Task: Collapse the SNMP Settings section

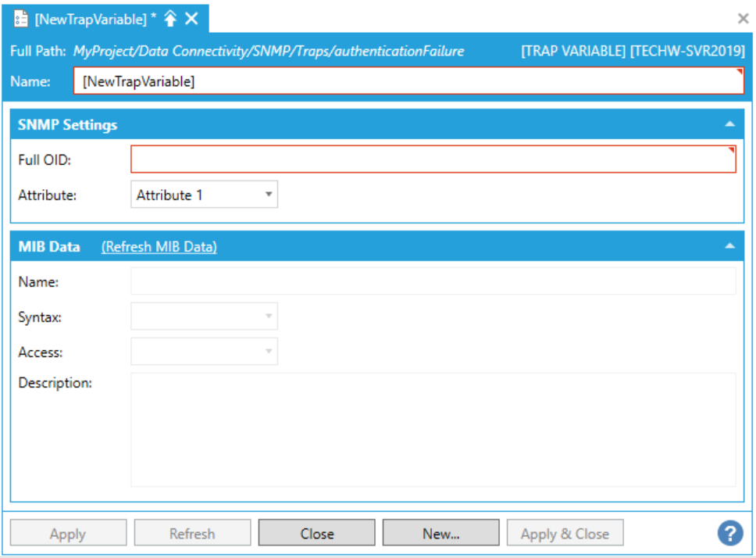Action: coord(729,124)
